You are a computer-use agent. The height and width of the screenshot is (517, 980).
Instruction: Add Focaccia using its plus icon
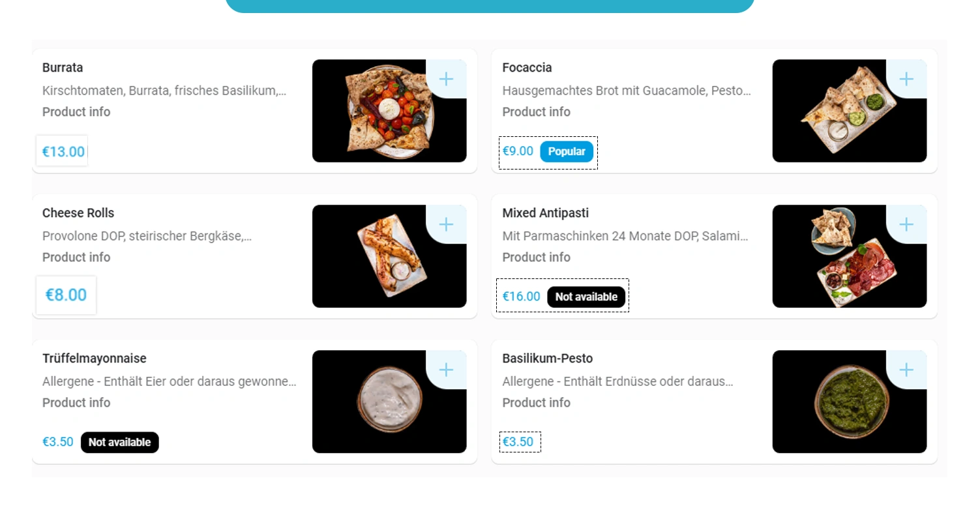coord(906,80)
